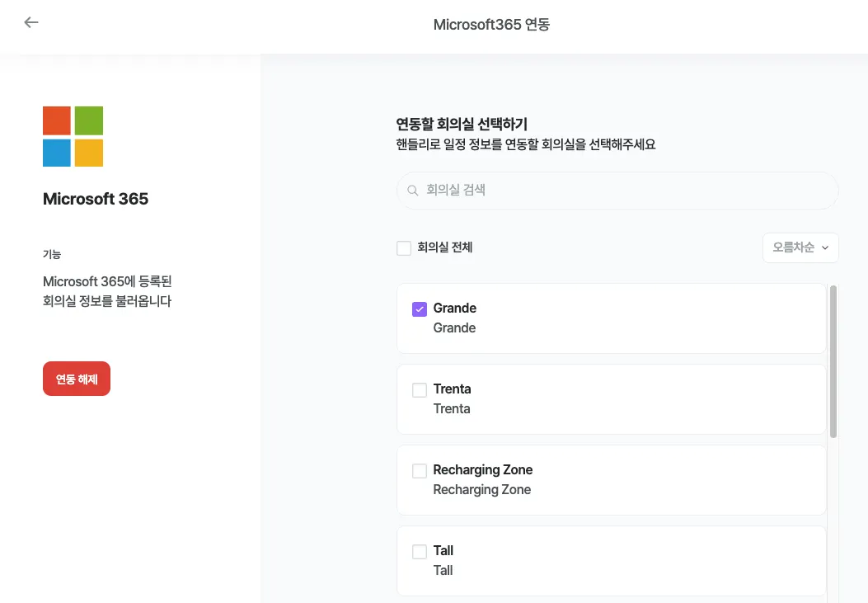Click the room list vertical scrollbar
This screenshot has height=603, width=868.
coord(833,361)
